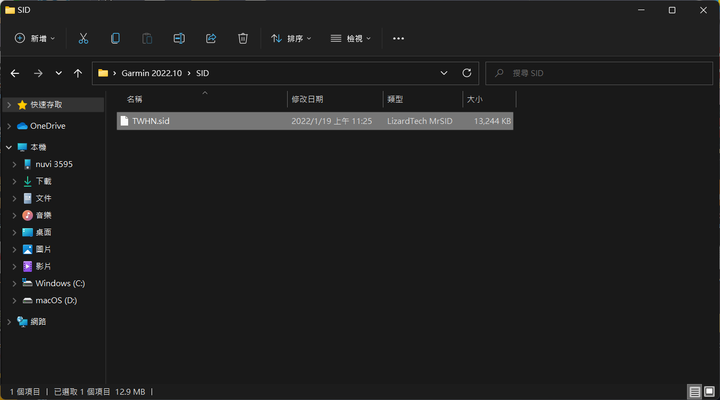Go back with the left arrow
Image resolution: width=720 pixels, height=400 pixels.
[15, 73]
